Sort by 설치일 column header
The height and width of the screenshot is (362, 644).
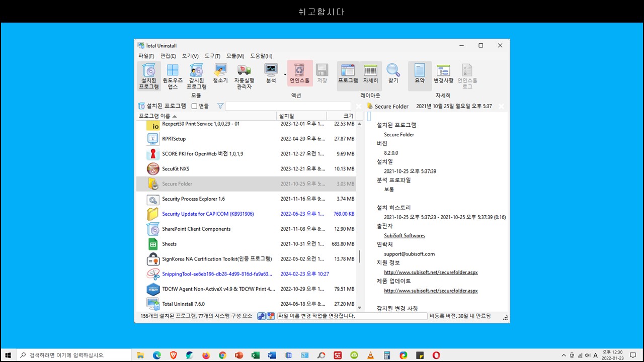pyautogui.click(x=302, y=116)
